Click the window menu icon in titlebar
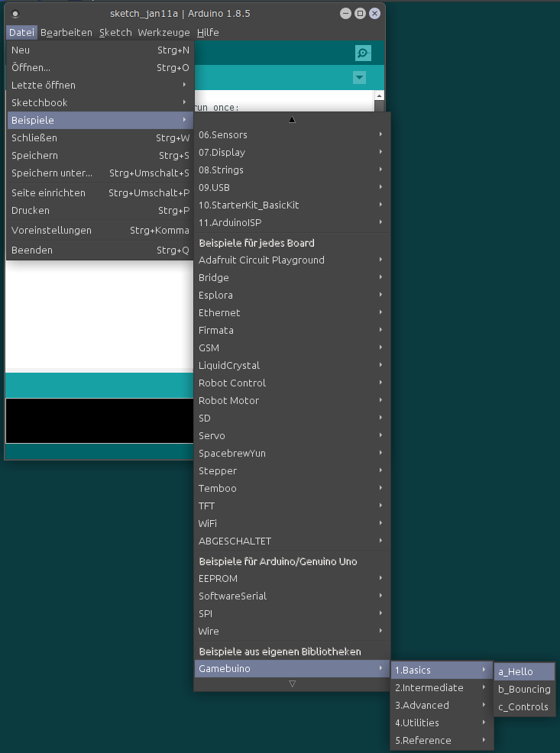 [x=15, y=14]
